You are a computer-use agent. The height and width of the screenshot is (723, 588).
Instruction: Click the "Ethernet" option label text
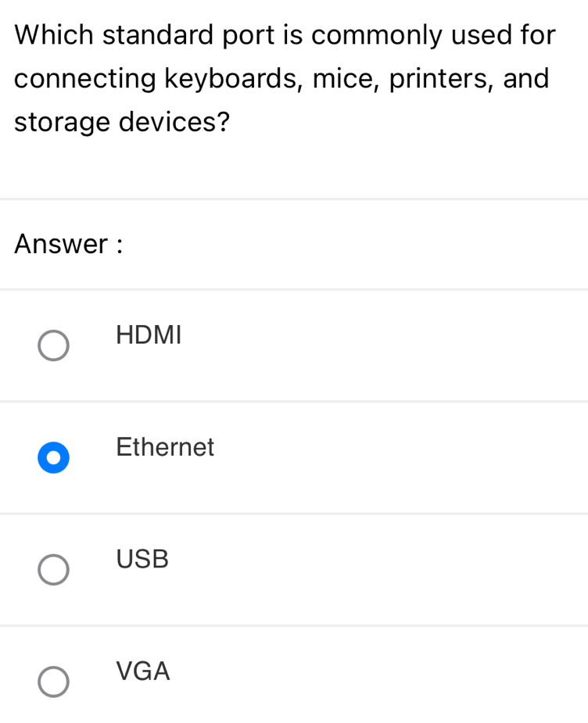click(x=165, y=447)
